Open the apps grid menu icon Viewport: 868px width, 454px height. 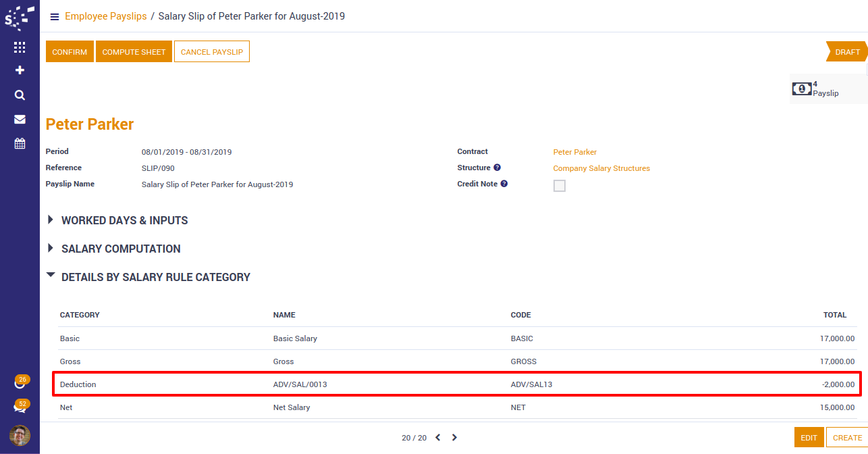pyautogui.click(x=20, y=47)
